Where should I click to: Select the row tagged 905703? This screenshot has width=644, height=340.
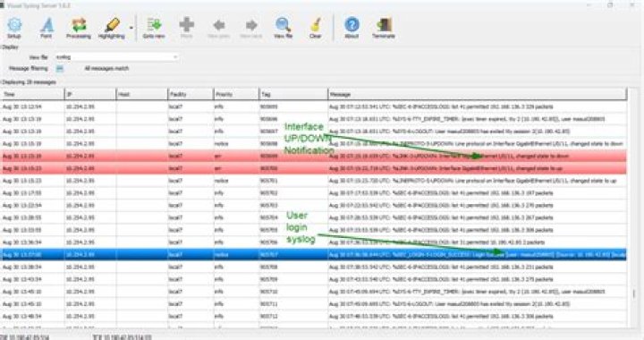[314, 205]
